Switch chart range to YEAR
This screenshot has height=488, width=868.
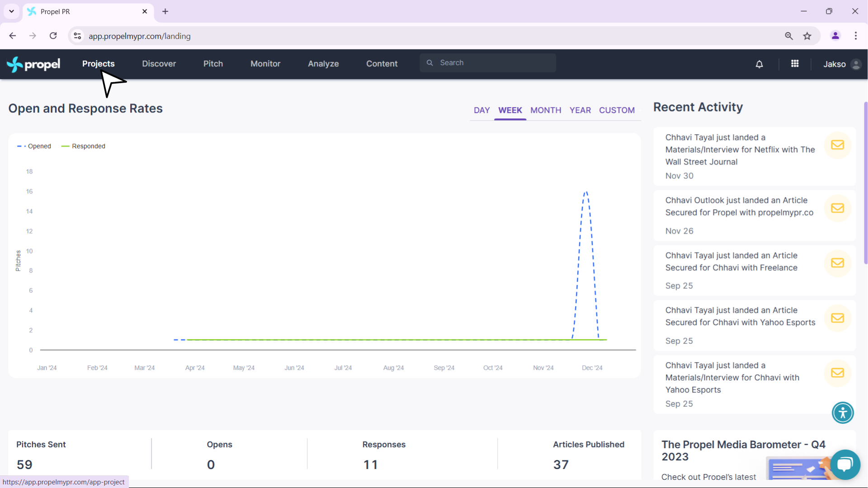[580, 110]
